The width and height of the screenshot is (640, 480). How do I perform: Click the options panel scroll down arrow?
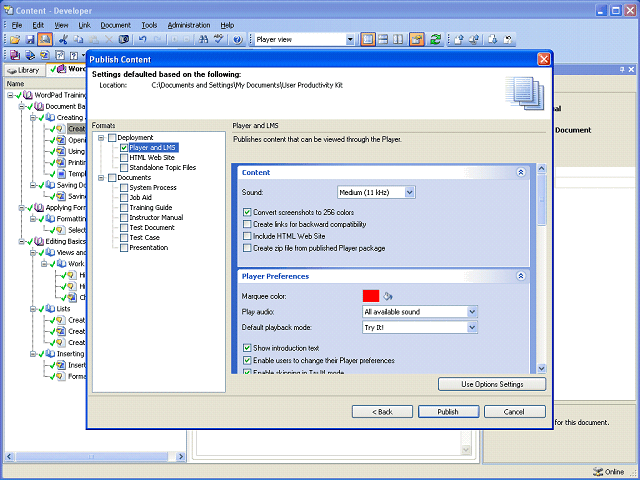click(542, 368)
